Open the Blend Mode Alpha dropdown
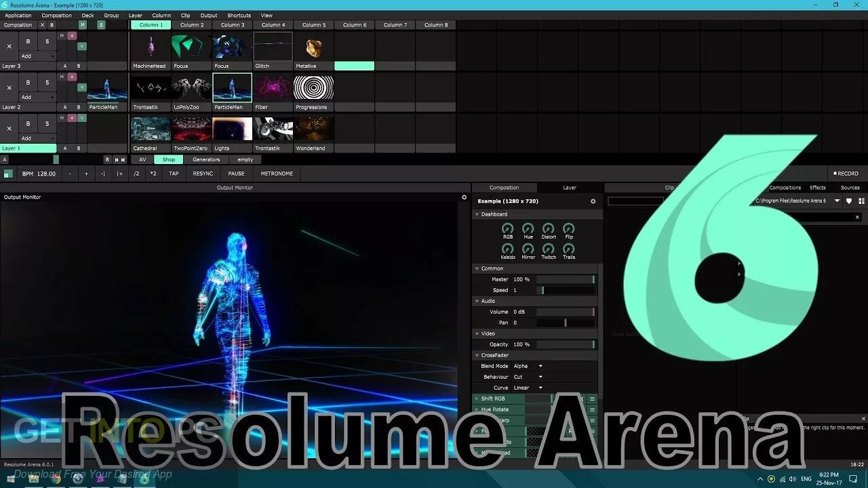This screenshot has height=488, width=868. coord(528,366)
